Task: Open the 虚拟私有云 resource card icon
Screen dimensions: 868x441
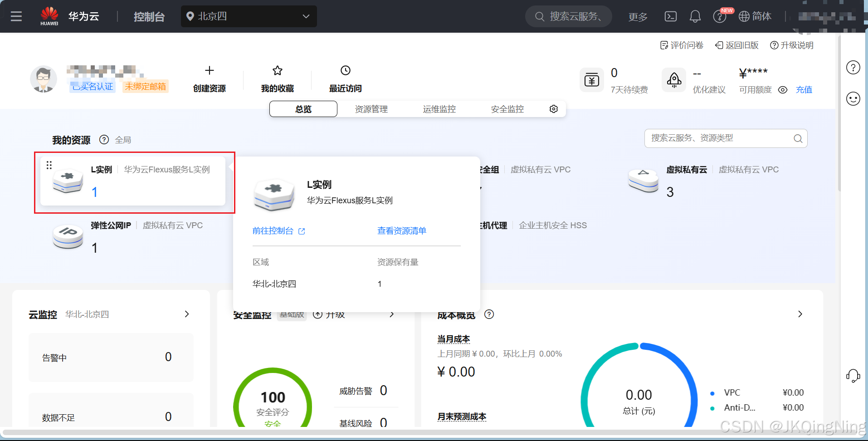Action: [x=644, y=181]
